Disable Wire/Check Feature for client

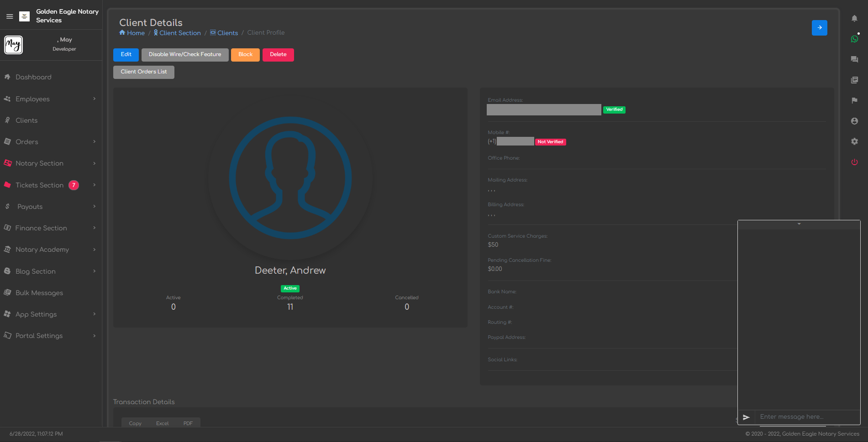click(184, 55)
